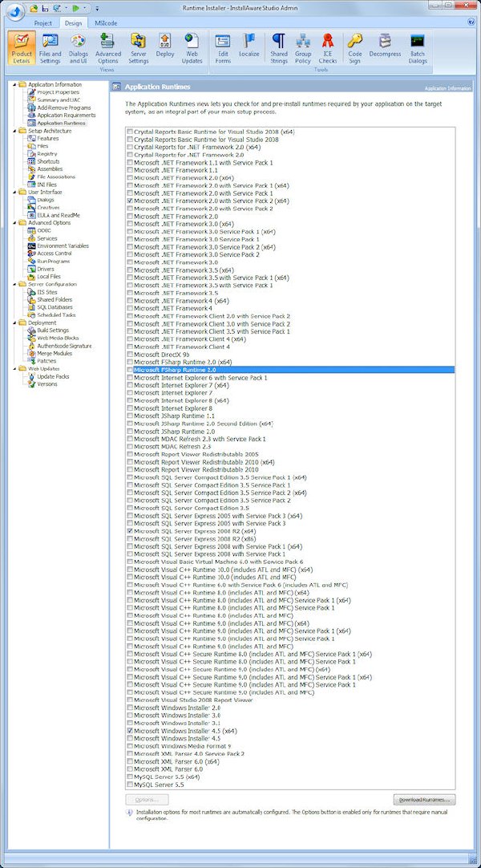Image resolution: width=481 pixels, height=868 pixels.
Task: Open the Code Sign tool
Action: (355, 48)
